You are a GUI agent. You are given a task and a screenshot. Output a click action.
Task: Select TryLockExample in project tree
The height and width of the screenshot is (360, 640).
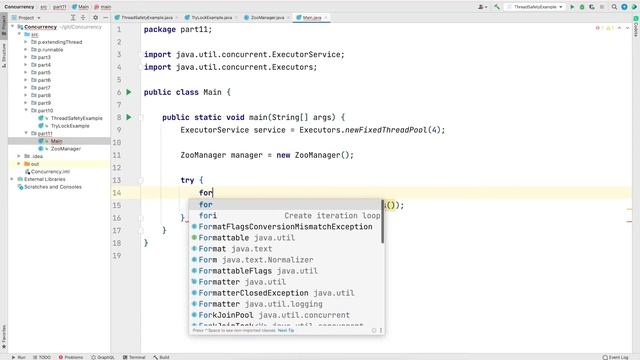click(70, 126)
